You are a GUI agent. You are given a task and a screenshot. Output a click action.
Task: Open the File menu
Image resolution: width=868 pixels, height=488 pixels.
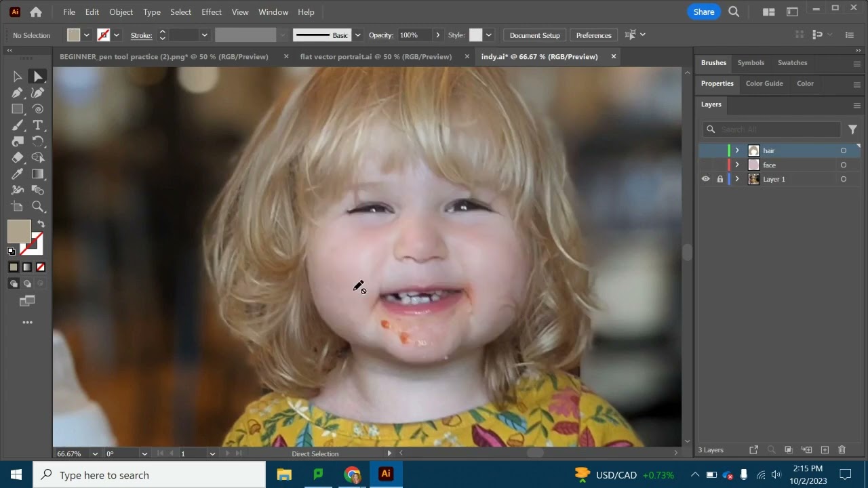(x=69, y=12)
